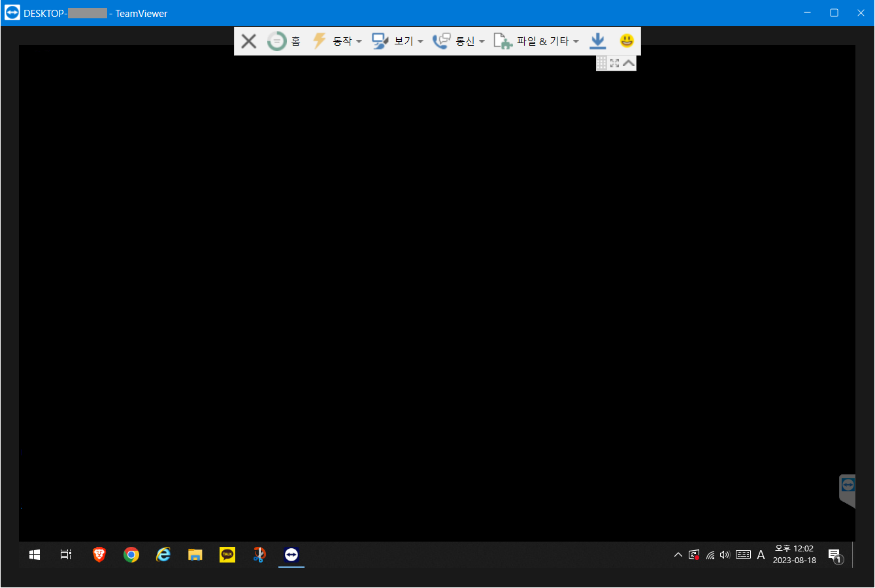Open the 보기 dropdown menu
This screenshot has width=875, height=588.
(398, 41)
